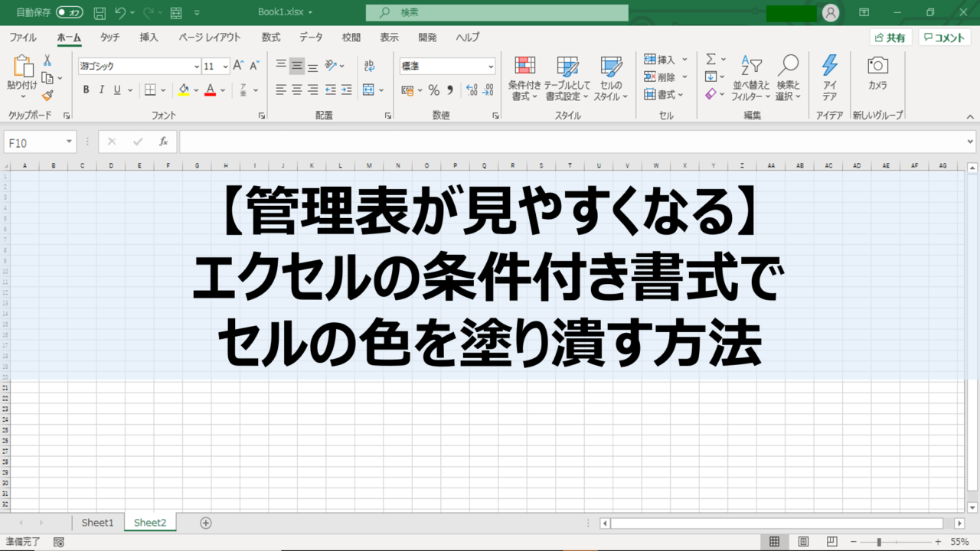Toggle align text left
980x551 pixels.
tap(281, 90)
